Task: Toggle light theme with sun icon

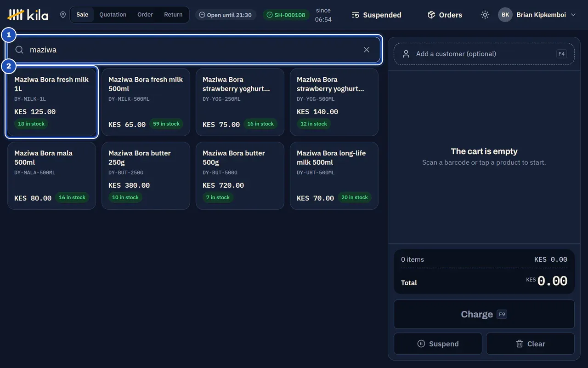Action: tap(485, 15)
